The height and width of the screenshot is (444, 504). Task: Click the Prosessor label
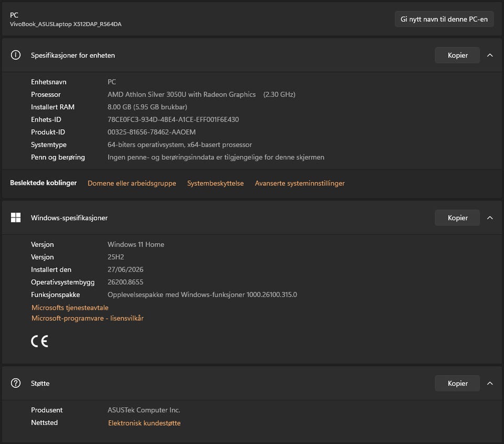click(x=46, y=95)
